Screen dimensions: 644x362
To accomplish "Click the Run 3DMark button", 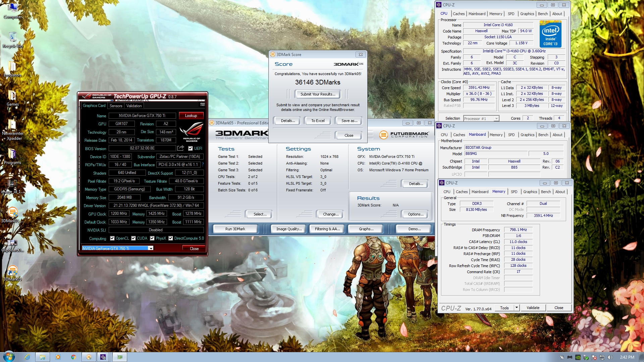I will (235, 229).
